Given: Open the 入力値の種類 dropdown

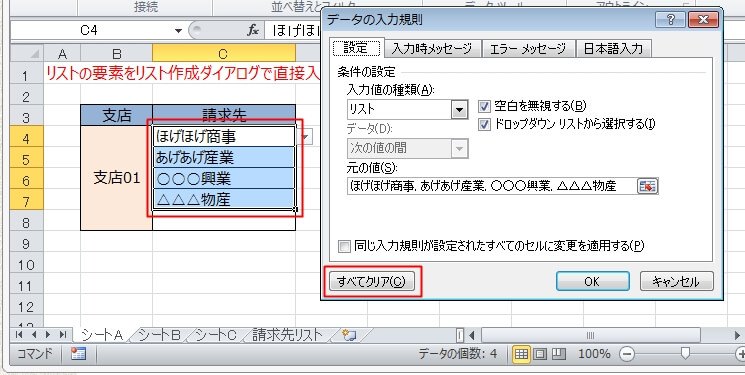Looking at the screenshot, I should click(x=459, y=110).
